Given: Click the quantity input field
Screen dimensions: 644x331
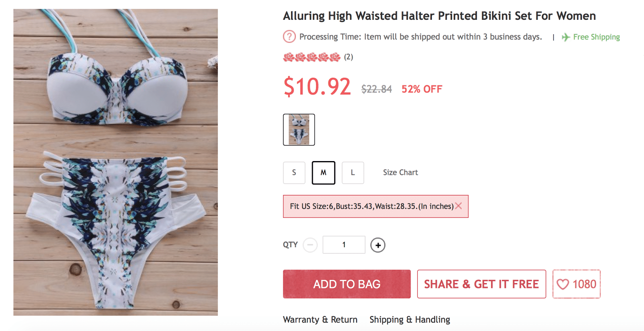Looking at the screenshot, I should coord(344,245).
